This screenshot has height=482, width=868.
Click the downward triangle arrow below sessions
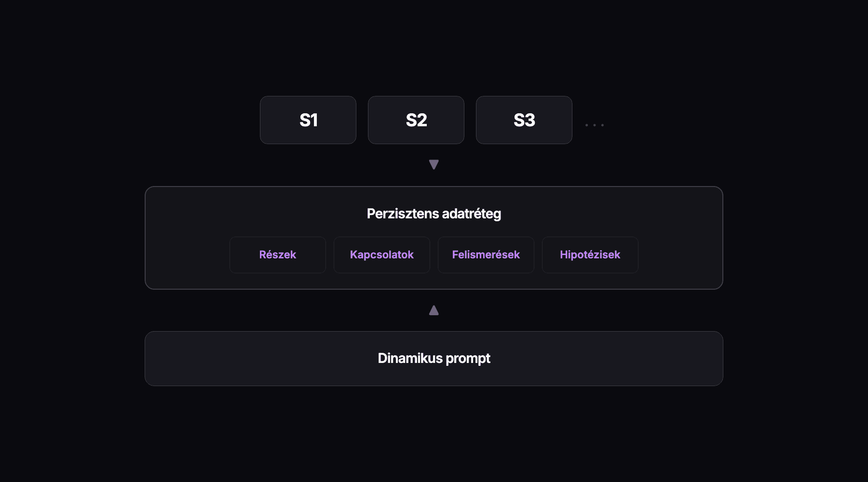coord(434,164)
